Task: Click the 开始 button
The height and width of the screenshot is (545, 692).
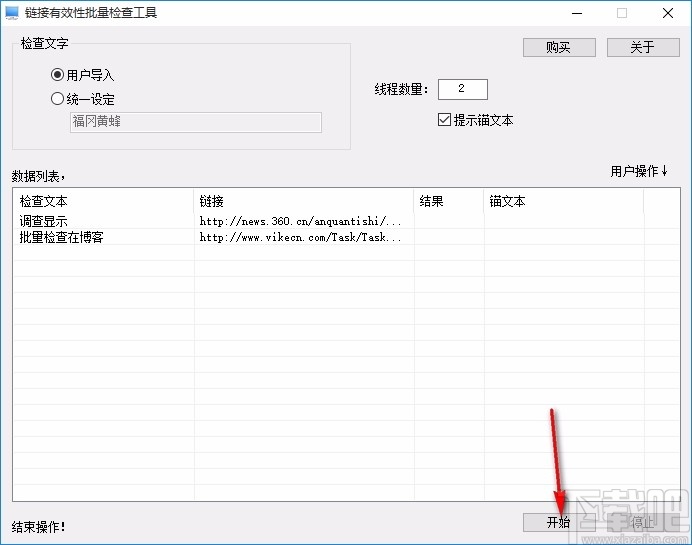Action: coord(559,522)
